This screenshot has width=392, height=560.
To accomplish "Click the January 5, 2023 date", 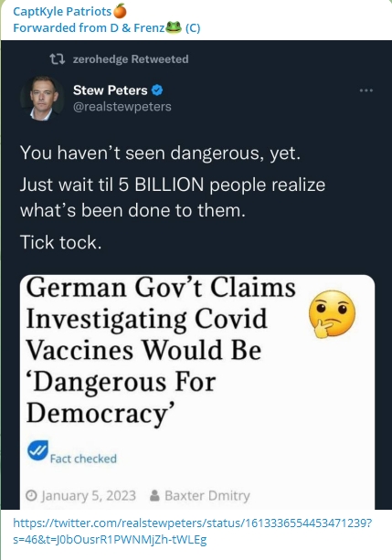I will 89,496.
